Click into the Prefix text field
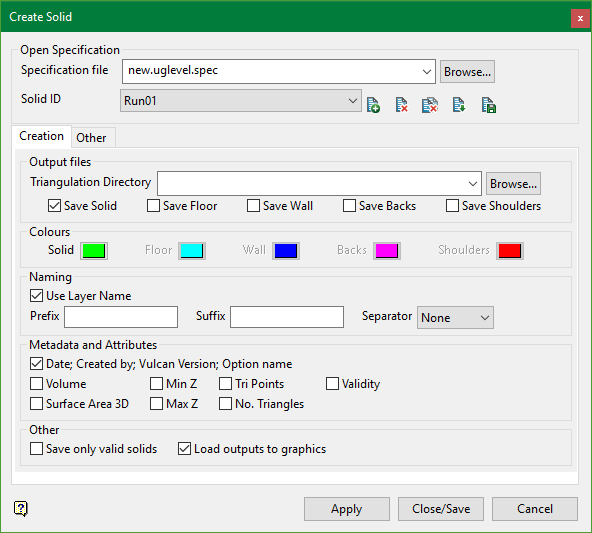The height and width of the screenshot is (533, 592). [x=121, y=317]
